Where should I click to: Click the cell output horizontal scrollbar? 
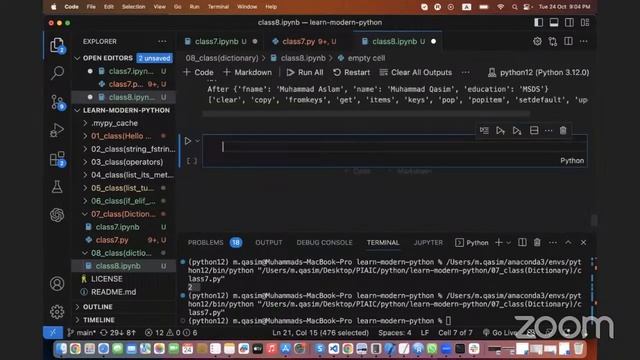pos(366,114)
